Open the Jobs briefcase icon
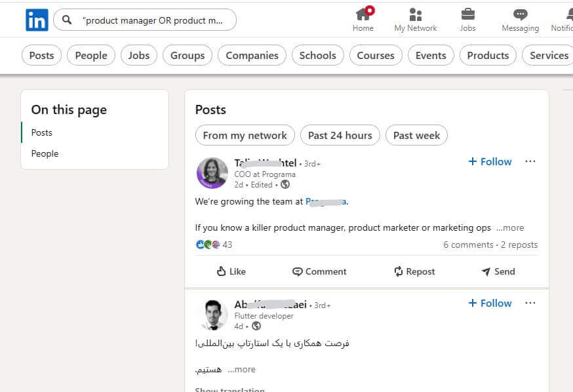Image resolution: width=573 pixels, height=392 pixels. pyautogui.click(x=467, y=14)
